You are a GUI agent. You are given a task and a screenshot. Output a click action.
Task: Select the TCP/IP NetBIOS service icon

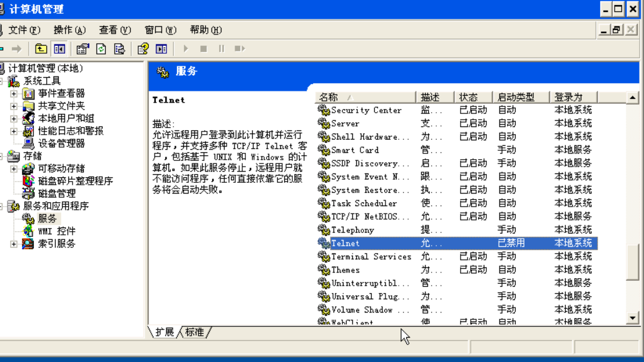click(x=324, y=217)
